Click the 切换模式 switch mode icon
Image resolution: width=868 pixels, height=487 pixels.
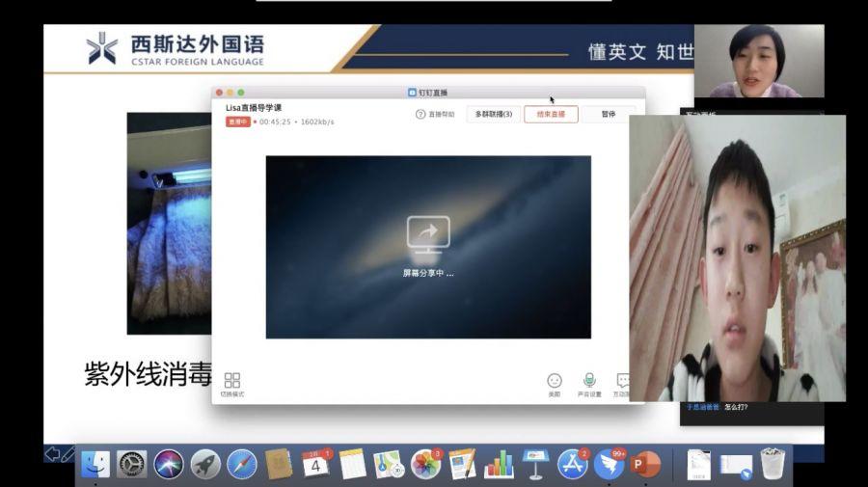point(232,382)
